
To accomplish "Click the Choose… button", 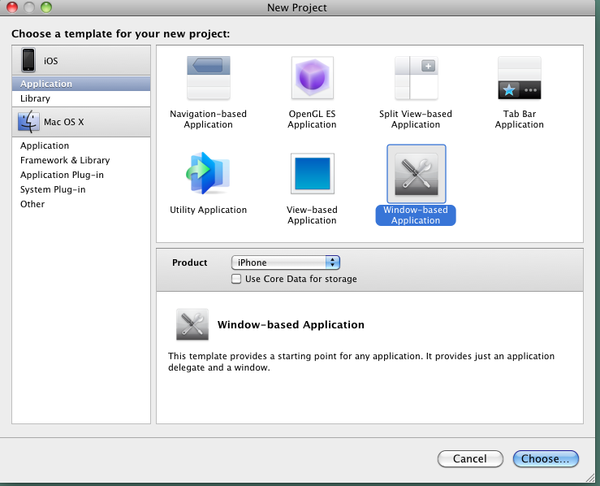I will click(x=545, y=458).
